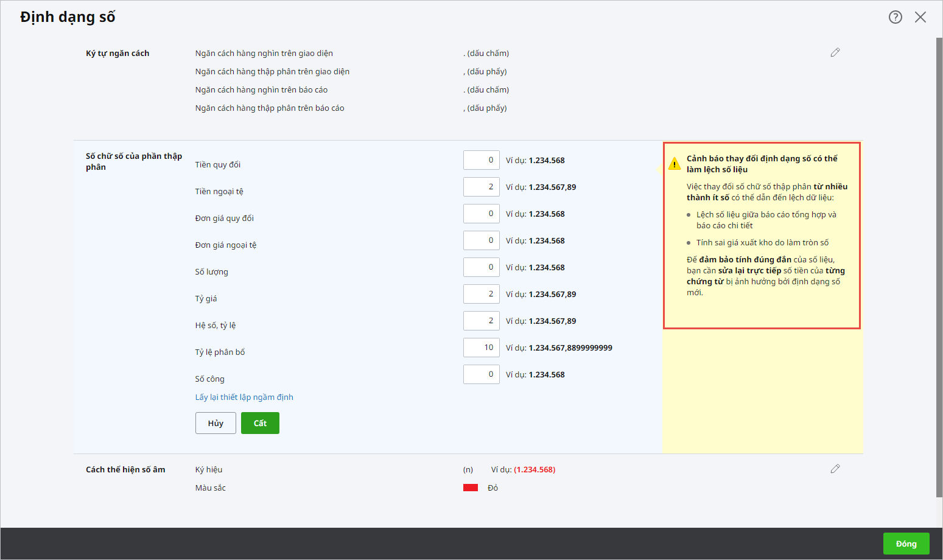Select the Đơn giá quy đổi input
Image resolution: width=943 pixels, height=560 pixels.
[x=481, y=214]
